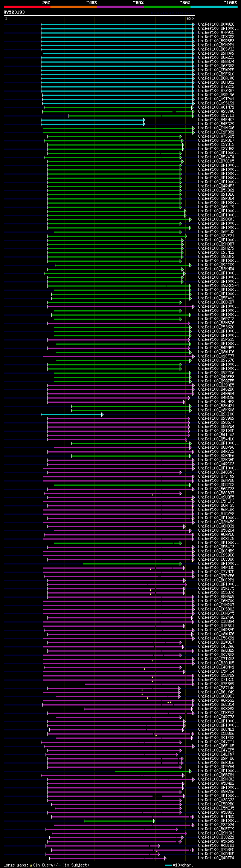Open hit UniRef100_B9RBE3
The width and height of the screenshot is (241, 868).
coord(216,41)
